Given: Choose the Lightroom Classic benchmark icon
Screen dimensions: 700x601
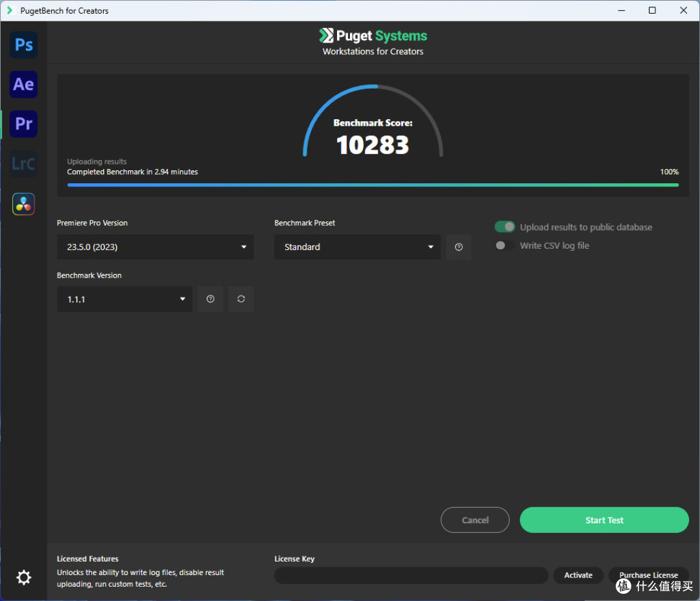Looking at the screenshot, I should coord(24,164).
